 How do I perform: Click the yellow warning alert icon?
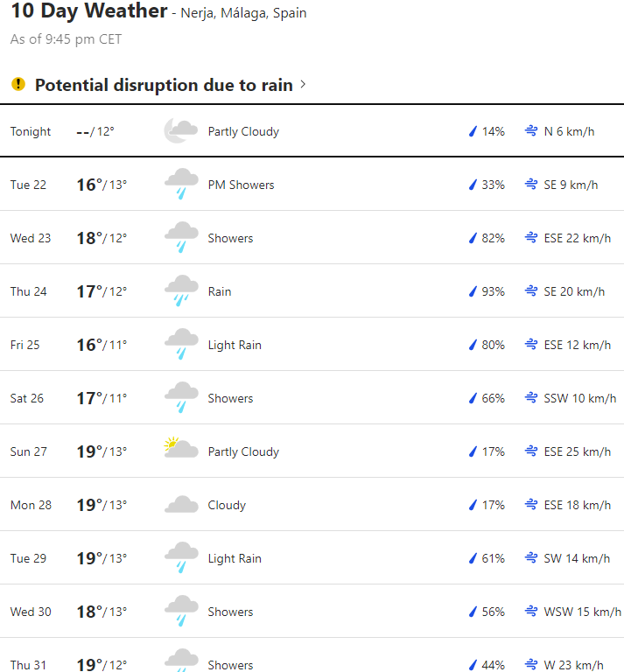click(18, 84)
